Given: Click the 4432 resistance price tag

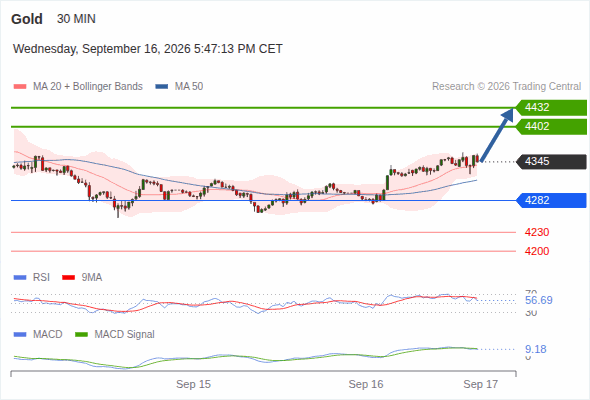Looking at the screenshot, I should 551,108.
